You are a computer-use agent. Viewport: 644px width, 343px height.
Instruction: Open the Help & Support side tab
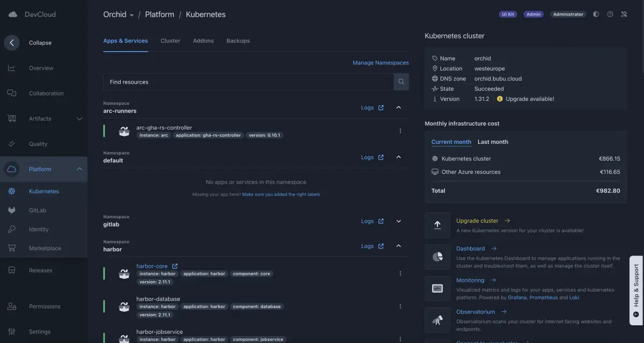(x=636, y=290)
